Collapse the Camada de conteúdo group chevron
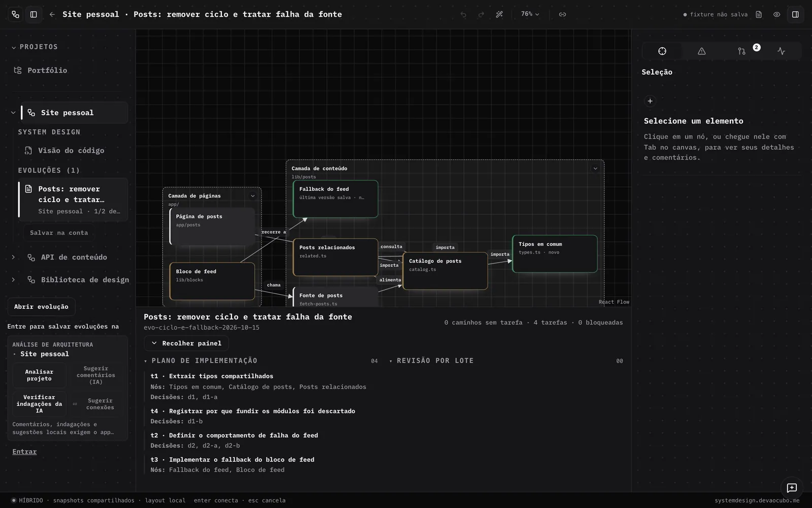812x508 pixels. tap(595, 168)
